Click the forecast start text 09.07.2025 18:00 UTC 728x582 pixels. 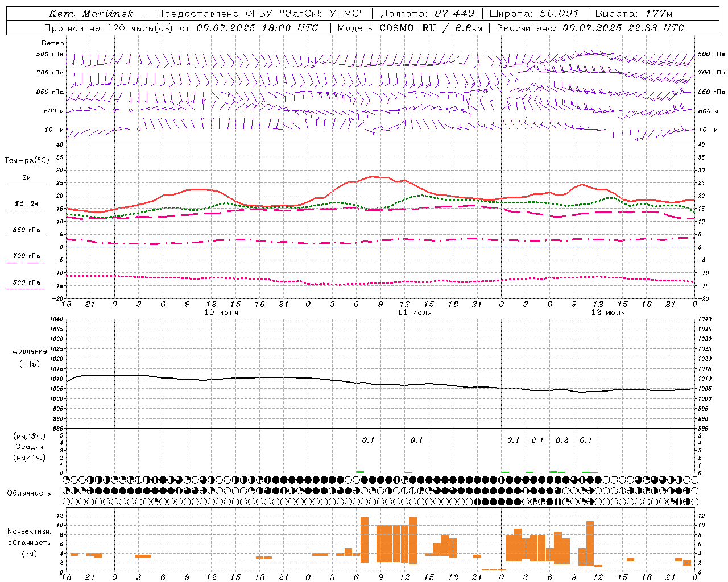coord(257,28)
